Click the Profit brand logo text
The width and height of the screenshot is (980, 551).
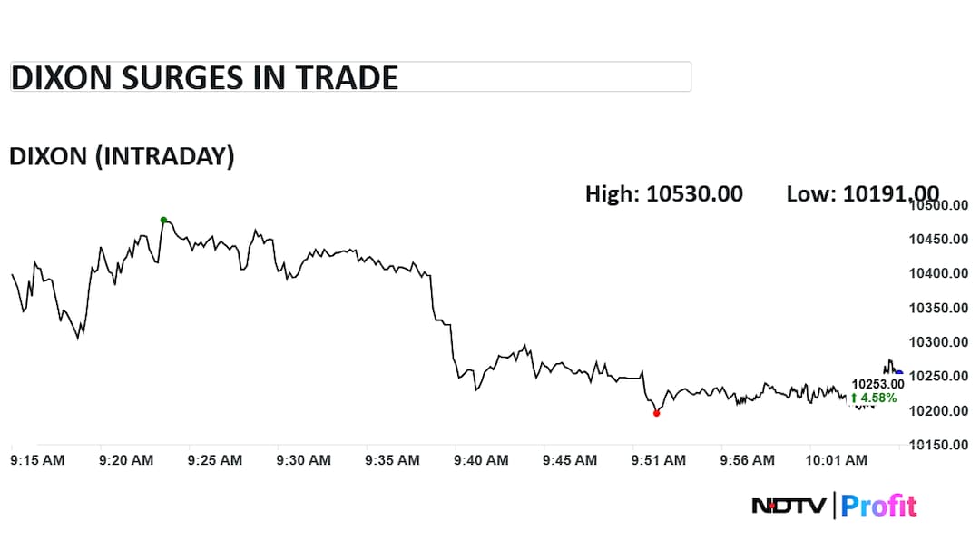point(878,506)
